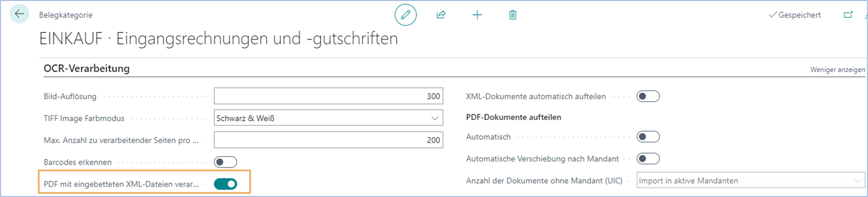
Task: Enable the Barcodes erkennen toggle
Action: [x=226, y=162]
